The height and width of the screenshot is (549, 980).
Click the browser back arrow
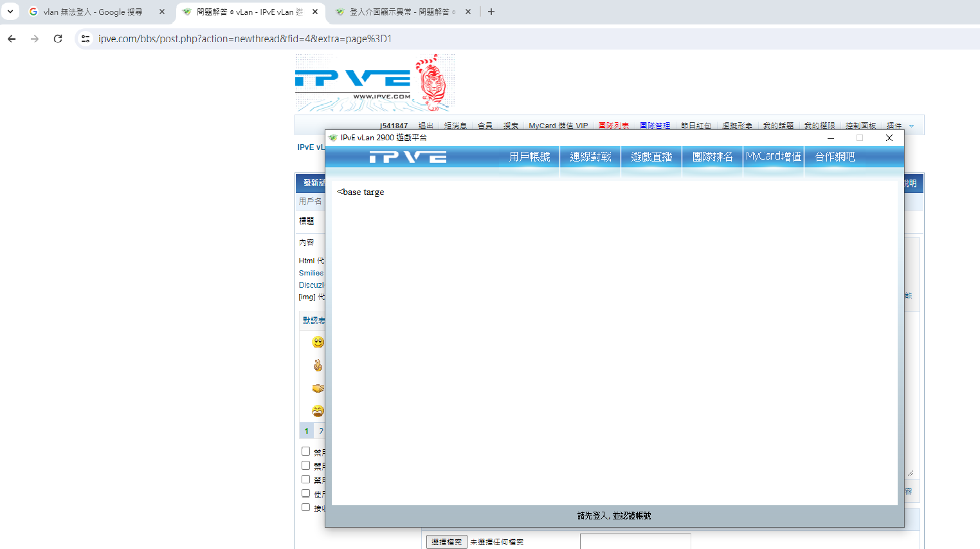(x=12, y=39)
